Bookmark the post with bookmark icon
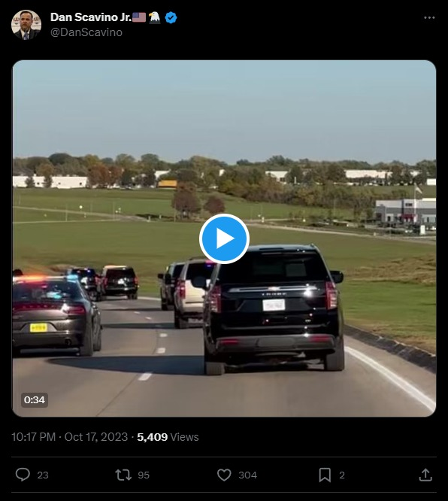Screen dimensions: 448x501 click(325, 475)
